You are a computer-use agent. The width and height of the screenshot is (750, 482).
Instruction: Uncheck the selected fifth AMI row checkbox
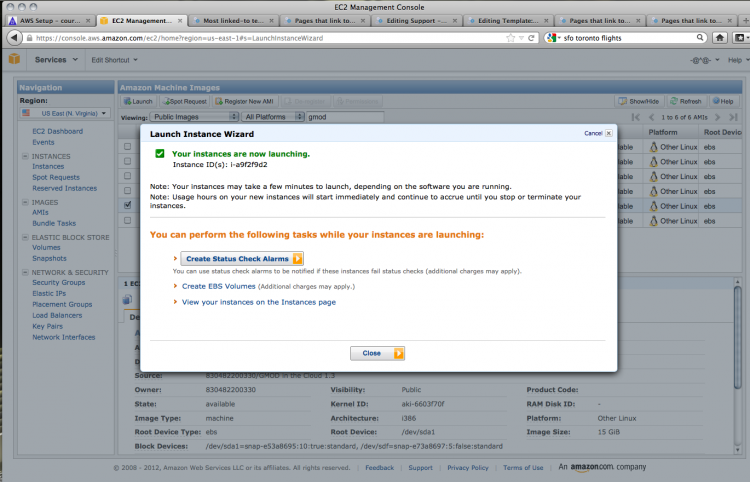[127, 205]
